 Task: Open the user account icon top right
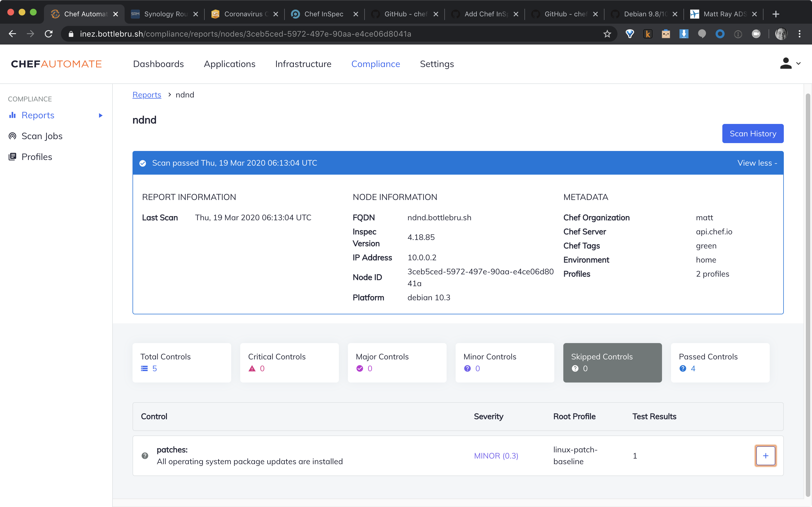[786, 63]
